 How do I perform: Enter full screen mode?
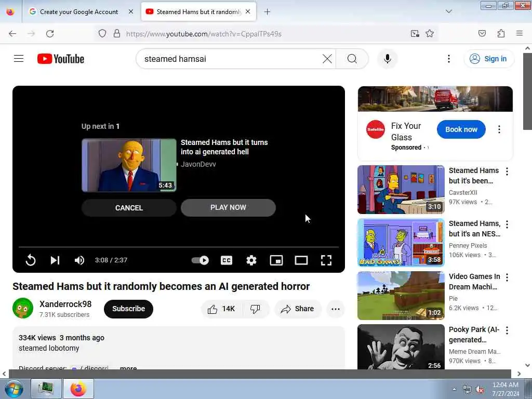coord(326,260)
